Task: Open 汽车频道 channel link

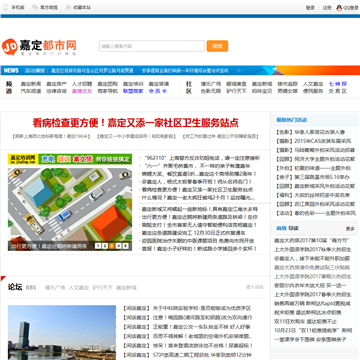Action: pyautogui.click(x=31, y=91)
